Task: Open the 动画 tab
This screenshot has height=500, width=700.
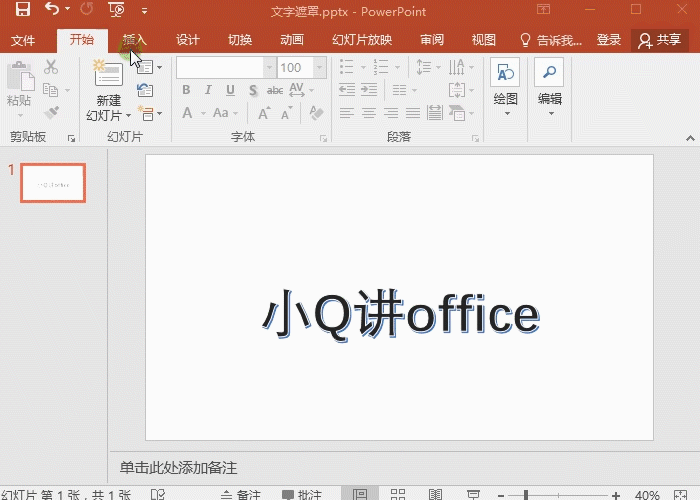Action: click(x=292, y=40)
